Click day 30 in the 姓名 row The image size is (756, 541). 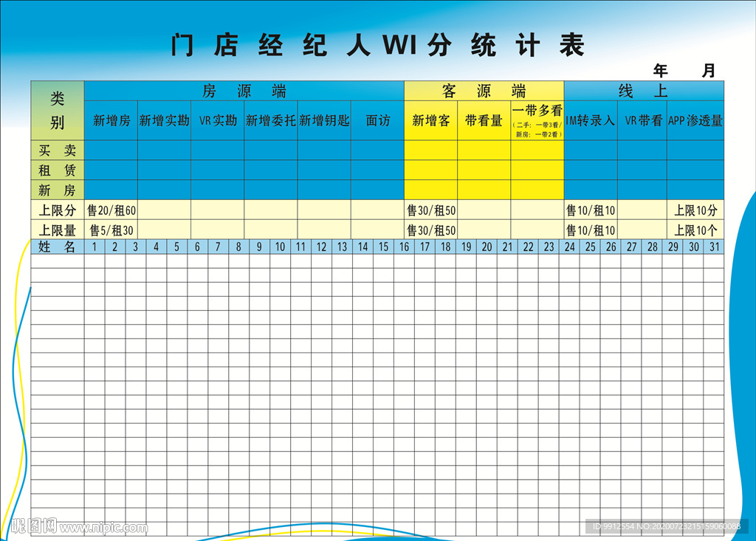694,247
